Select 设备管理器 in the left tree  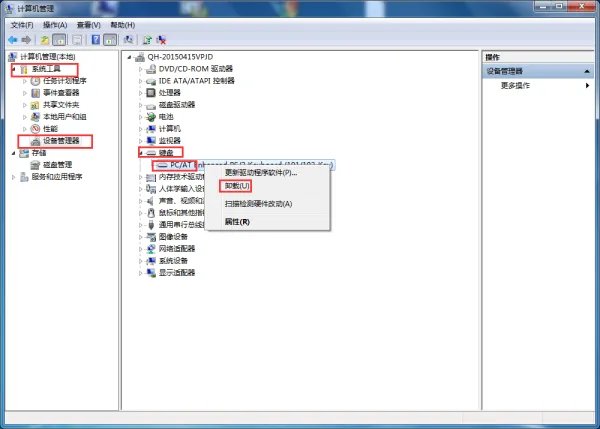tap(63, 141)
